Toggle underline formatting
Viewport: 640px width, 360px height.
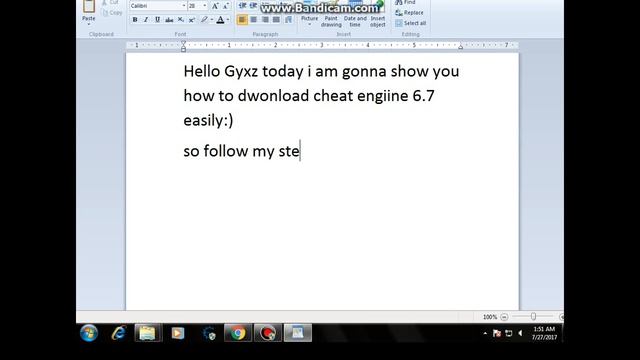coord(158,20)
